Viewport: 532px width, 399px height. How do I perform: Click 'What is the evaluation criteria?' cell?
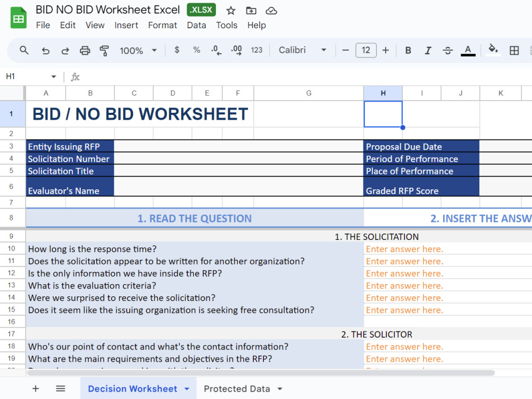tap(195, 286)
